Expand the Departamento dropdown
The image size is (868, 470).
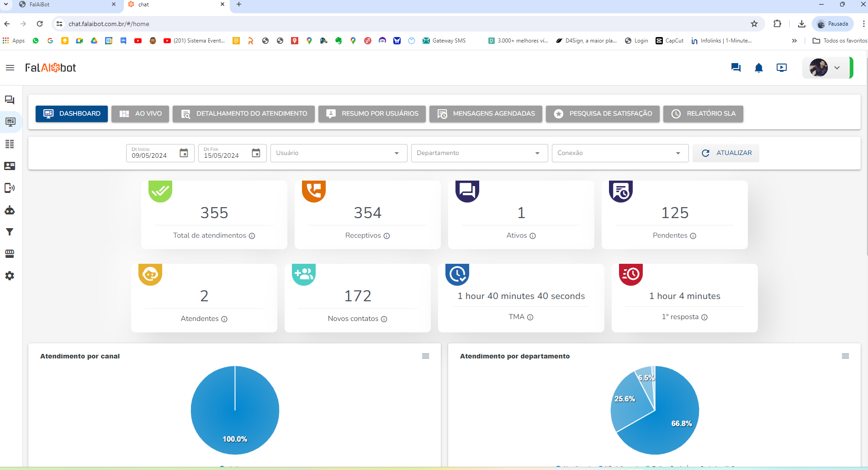pyautogui.click(x=479, y=153)
